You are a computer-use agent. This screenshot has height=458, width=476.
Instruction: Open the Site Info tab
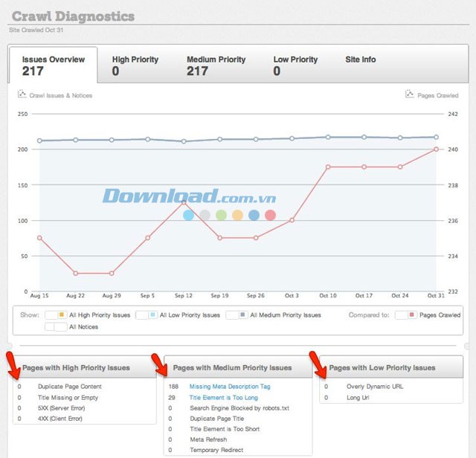point(360,59)
